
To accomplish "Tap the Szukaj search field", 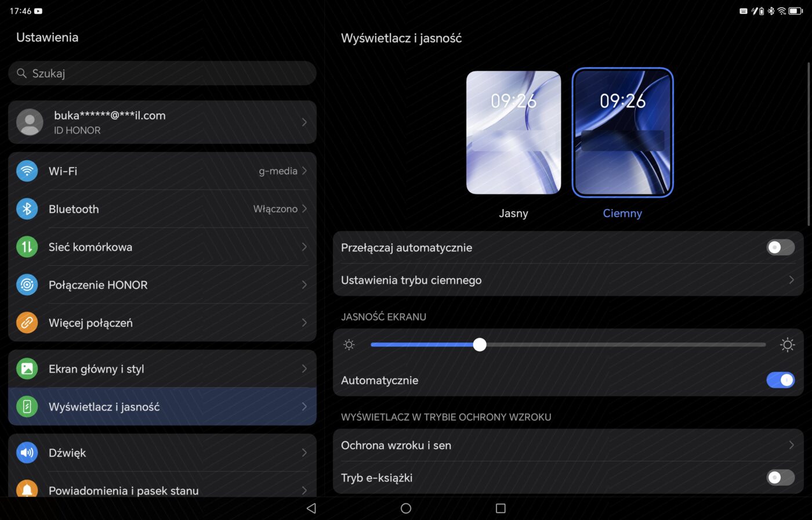I will [x=162, y=73].
